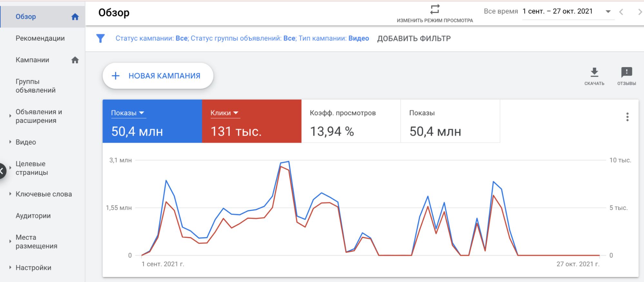Click the Все время label
The width and height of the screenshot is (644, 282).
pos(501,11)
